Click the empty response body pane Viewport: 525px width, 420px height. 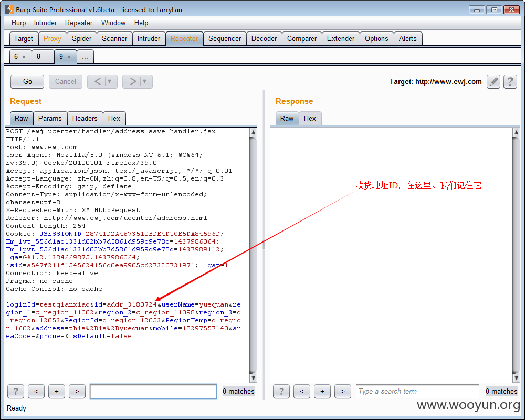pos(391,255)
